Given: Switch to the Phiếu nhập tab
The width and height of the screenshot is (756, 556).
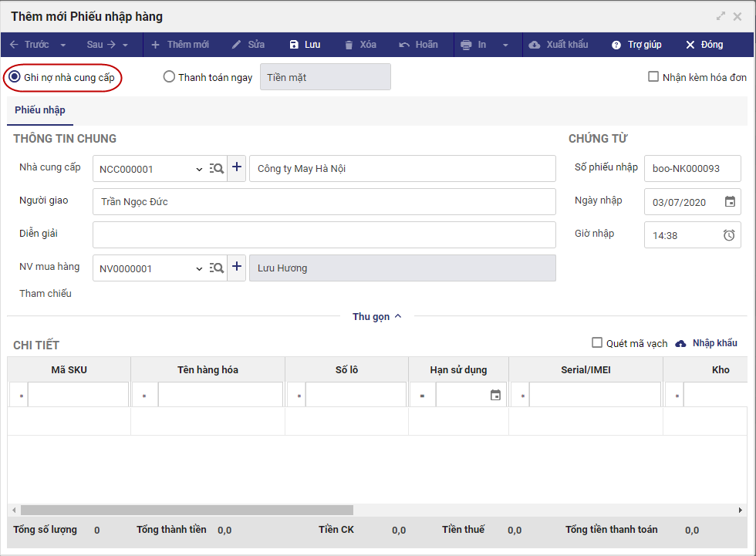Looking at the screenshot, I should pyautogui.click(x=40, y=110).
